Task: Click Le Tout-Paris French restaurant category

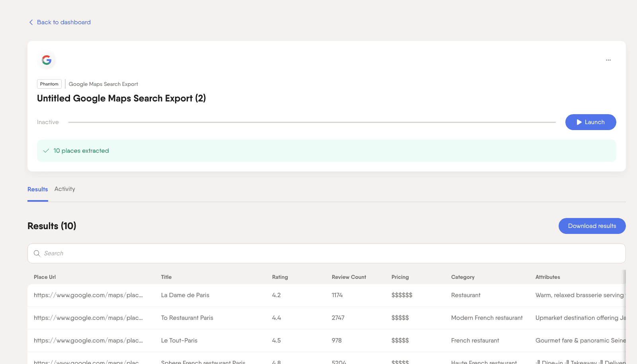Action: point(475,341)
